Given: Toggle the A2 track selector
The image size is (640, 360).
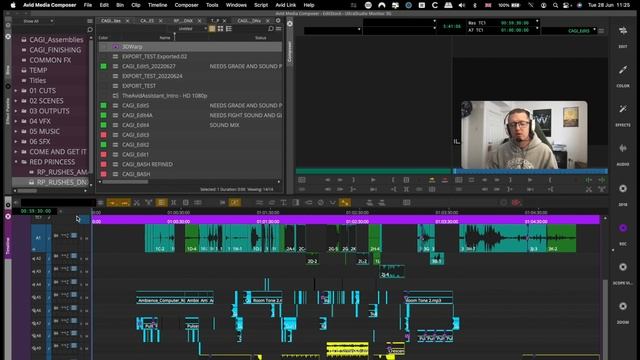Looking at the screenshot, I should pyautogui.click(x=37, y=258).
